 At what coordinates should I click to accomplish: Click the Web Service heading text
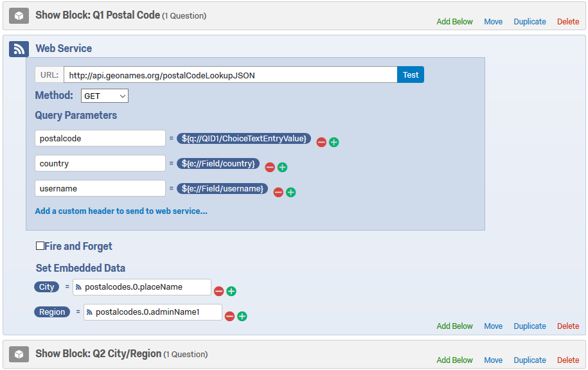pyautogui.click(x=64, y=48)
